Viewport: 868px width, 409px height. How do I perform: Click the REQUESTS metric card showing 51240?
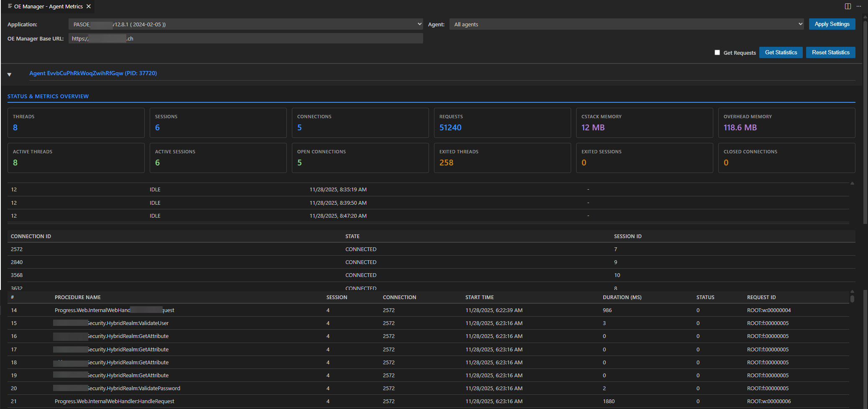502,122
